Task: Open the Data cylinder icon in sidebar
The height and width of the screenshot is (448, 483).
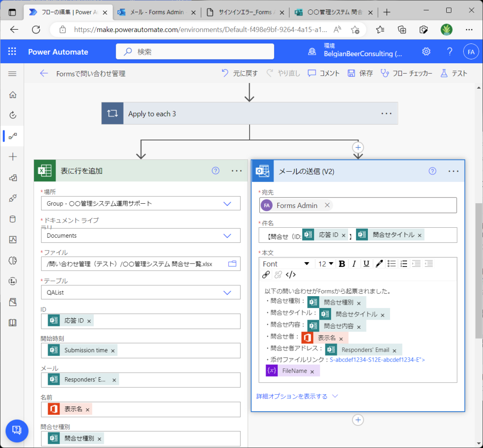Action: point(13,219)
